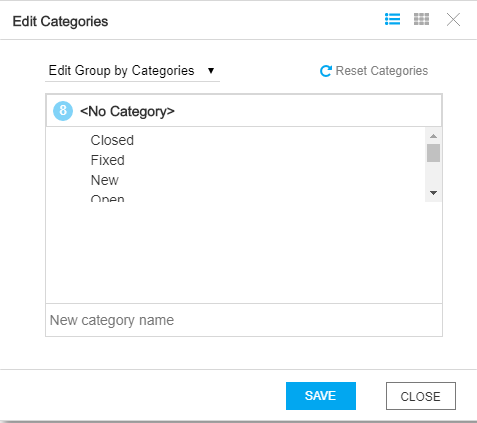Screen dimensions: 477x423
Task: Select the Fixed item
Action: point(108,160)
